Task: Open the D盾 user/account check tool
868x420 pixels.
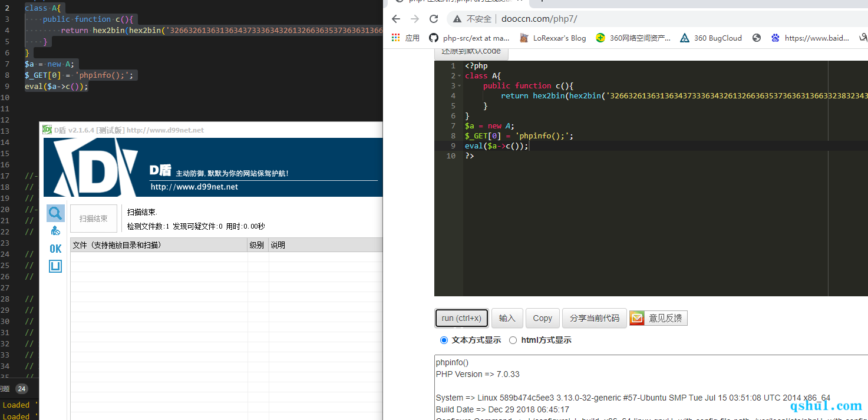Action: (55, 231)
